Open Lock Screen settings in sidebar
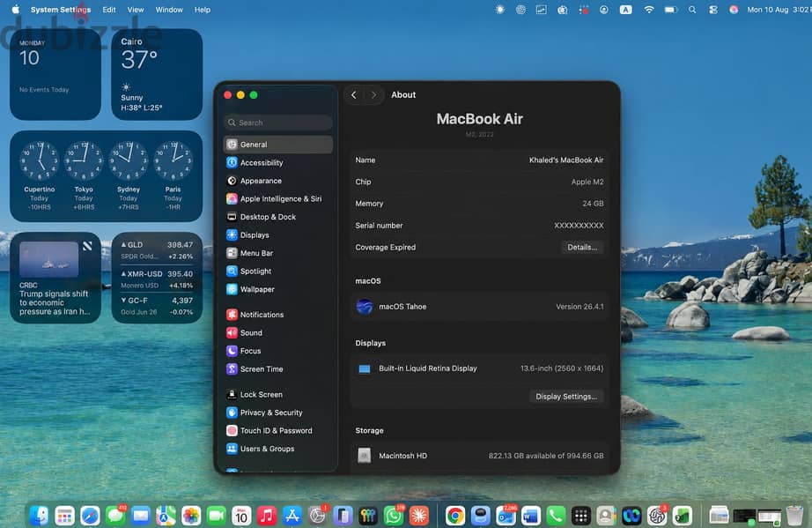This screenshot has width=812, height=528. 278,394
